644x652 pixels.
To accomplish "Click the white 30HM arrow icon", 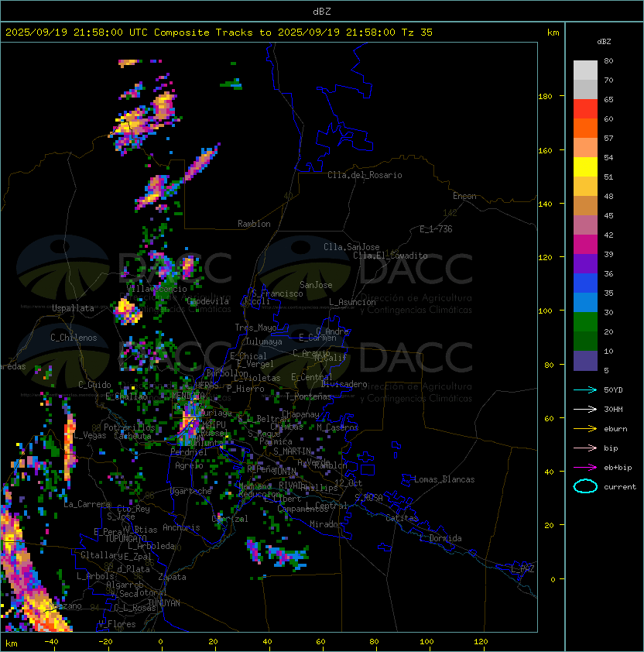I will click(x=585, y=409).
